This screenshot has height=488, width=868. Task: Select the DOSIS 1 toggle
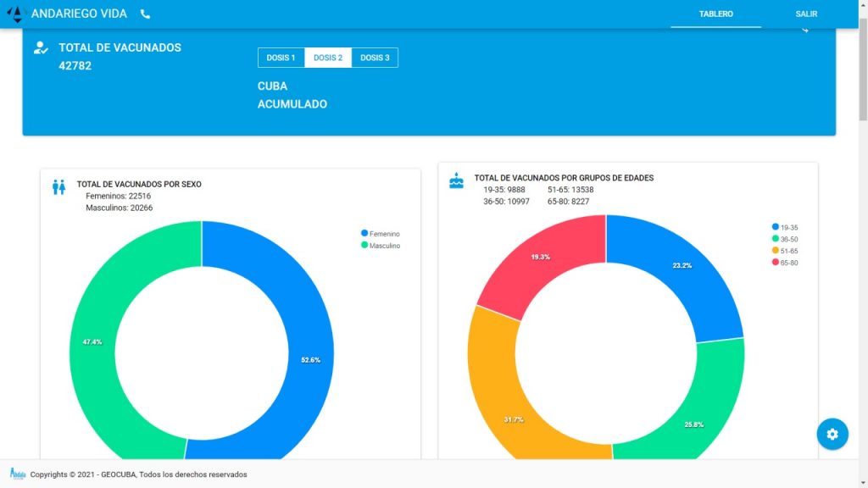pyautogui.click(x=281, y=58)
